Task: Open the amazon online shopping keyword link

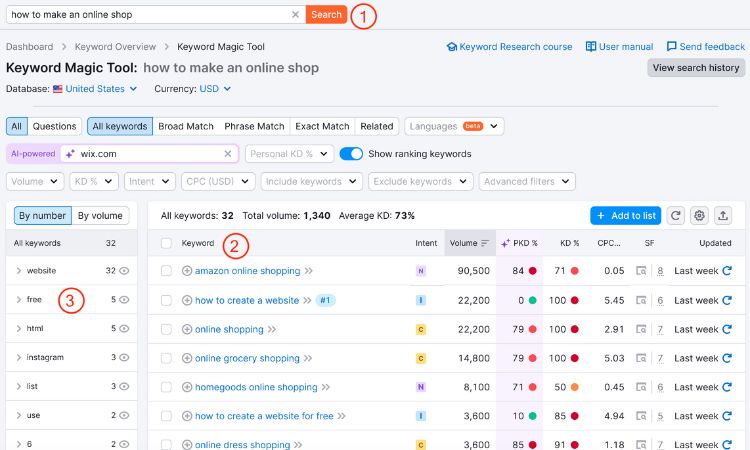Action: tap(248, 271)
